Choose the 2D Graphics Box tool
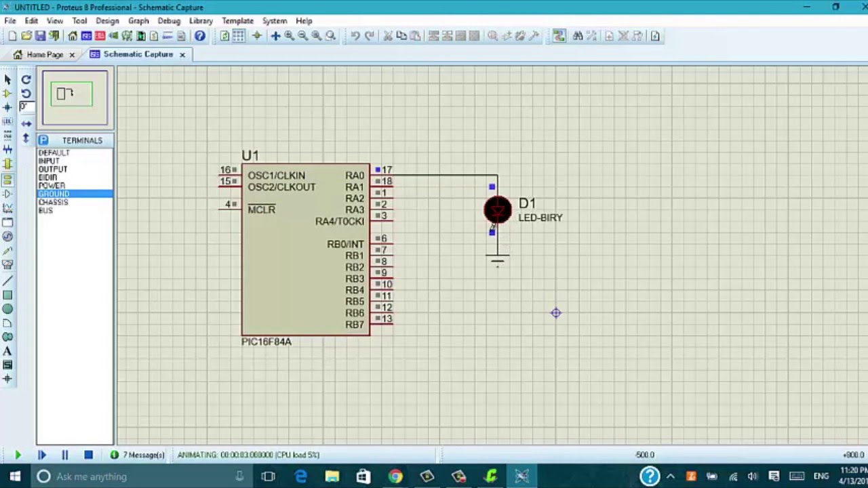868x488 pixels. tap(7, 295)
